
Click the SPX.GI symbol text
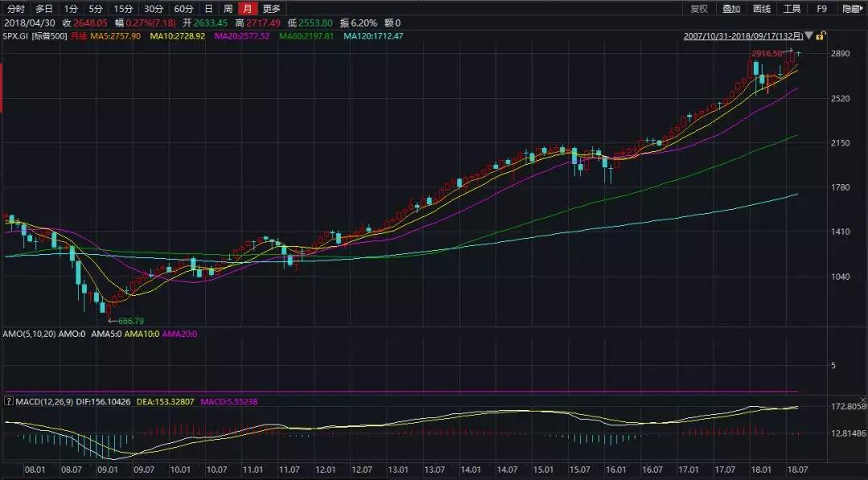[15, 36]
